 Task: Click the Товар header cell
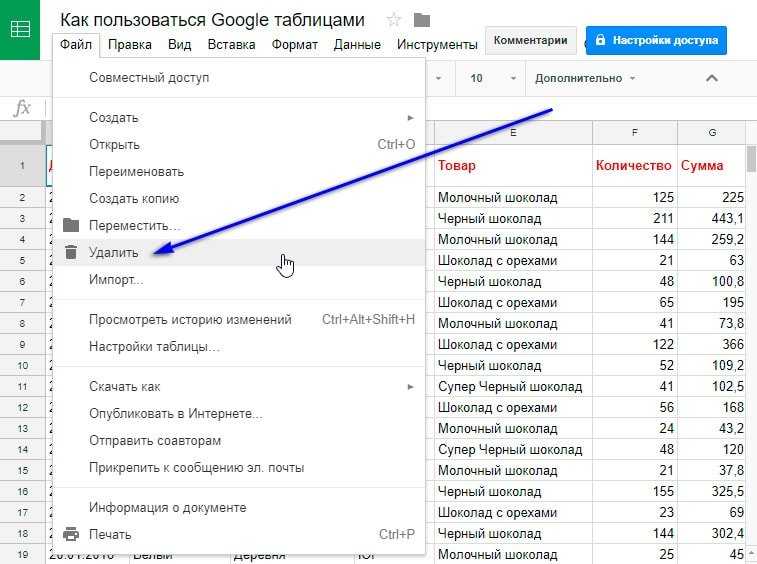[x=513, y=165]
